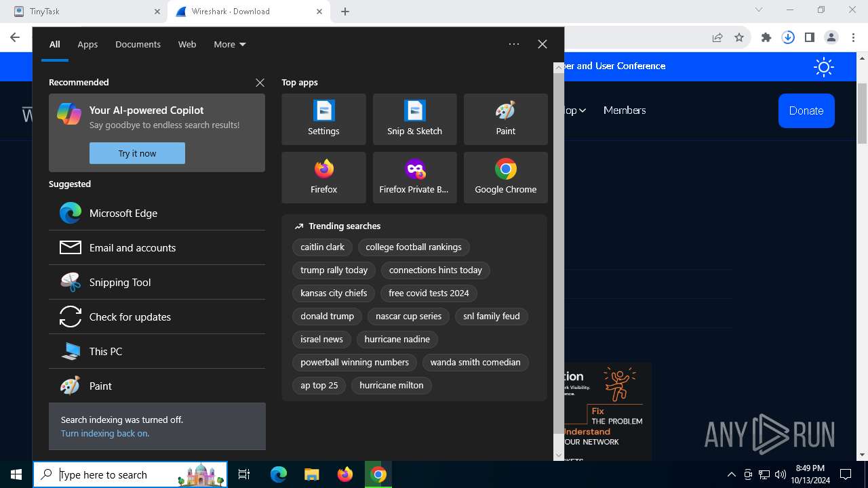Search trending 'wanda smith comedian'
Image resolution: width=868 pixels, height=488 pixels.
pos(475,362)
